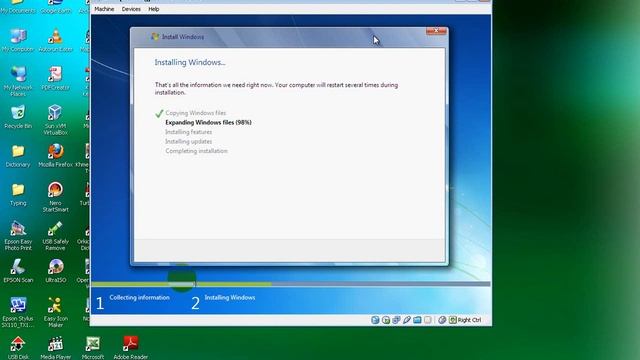Select the PDFCreator desktop shortcut

click(x=56, y=79)
